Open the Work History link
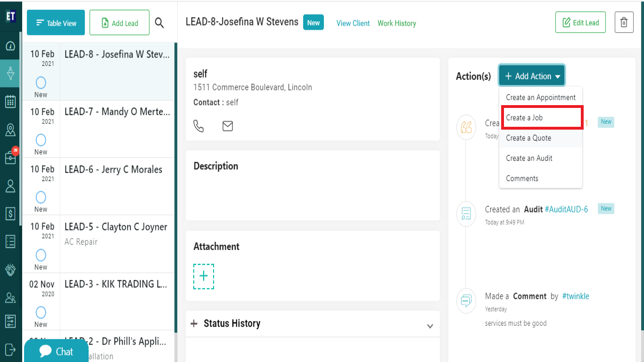 [x=396, y=23]
